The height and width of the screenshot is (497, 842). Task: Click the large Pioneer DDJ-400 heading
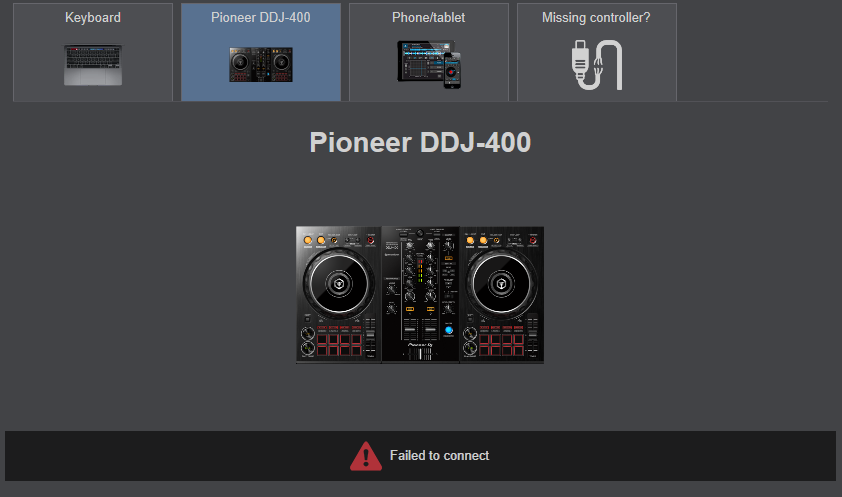420,143
